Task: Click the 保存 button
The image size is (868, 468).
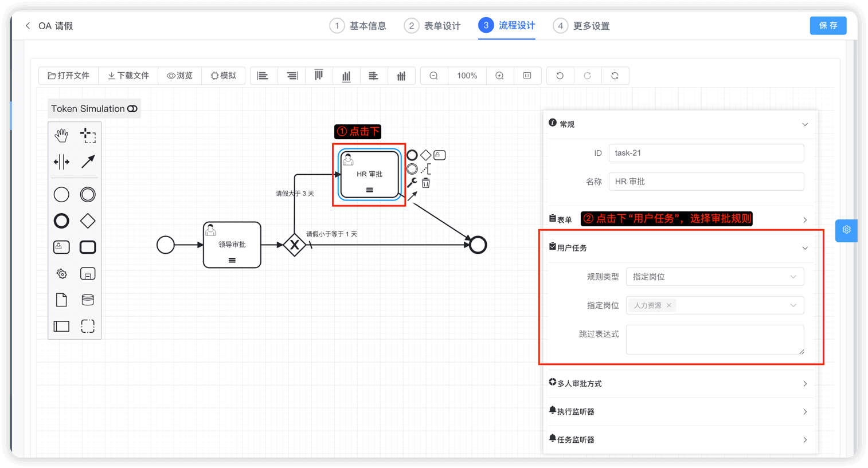Action: [x=828, y=25]
